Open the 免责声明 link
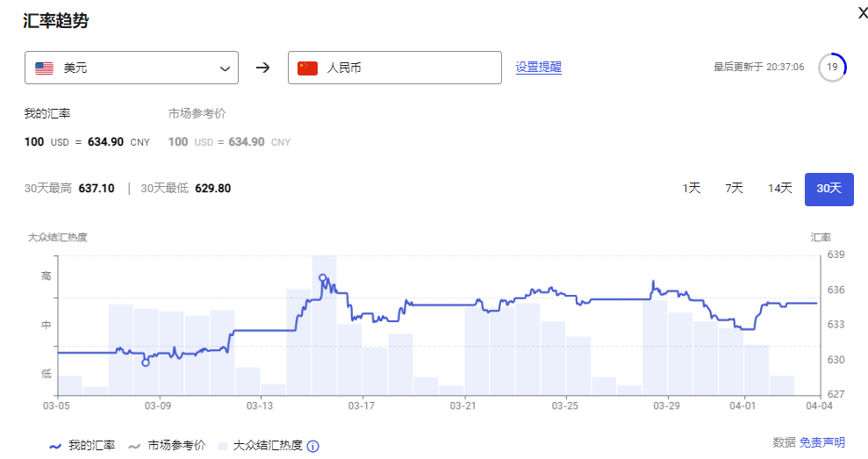 tap(822, 442)
